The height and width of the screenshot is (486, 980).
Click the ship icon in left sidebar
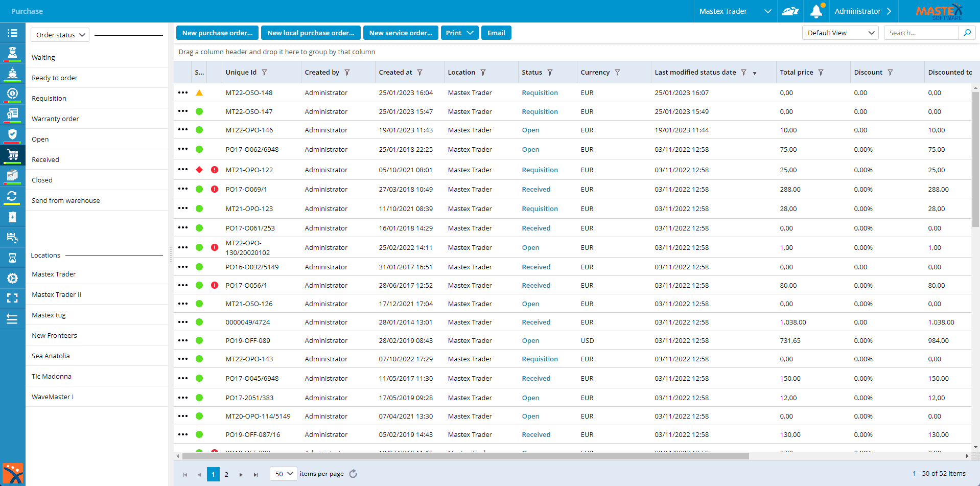pyautogui.click(x=12, y=73)
